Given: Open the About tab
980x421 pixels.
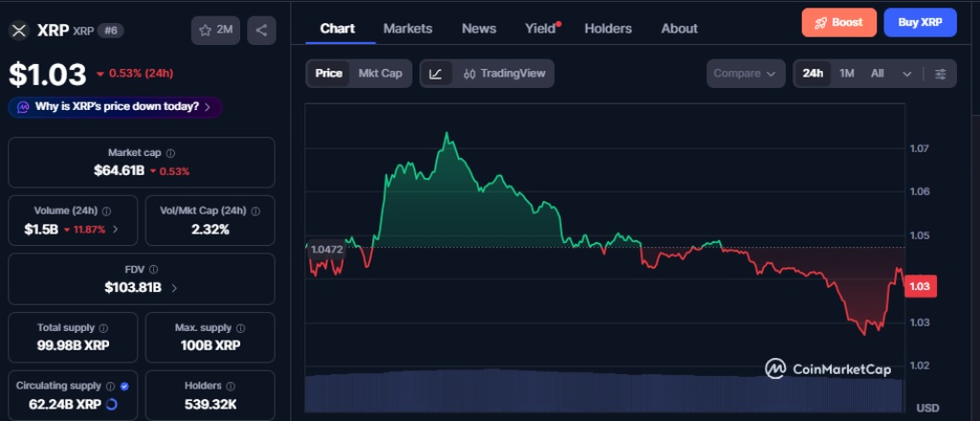Looking at the screenshot, I should (679, 29).
